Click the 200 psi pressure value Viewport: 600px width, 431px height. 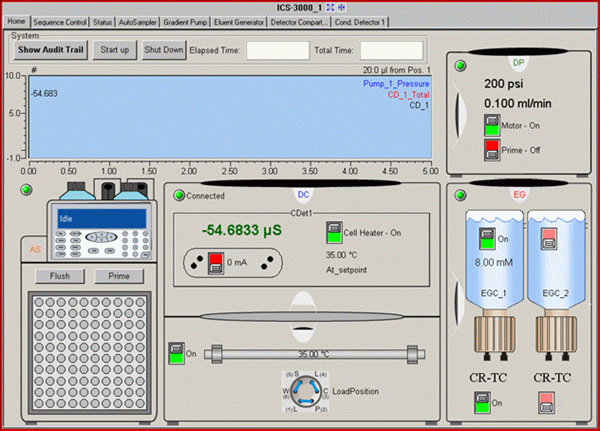(504, 84)
